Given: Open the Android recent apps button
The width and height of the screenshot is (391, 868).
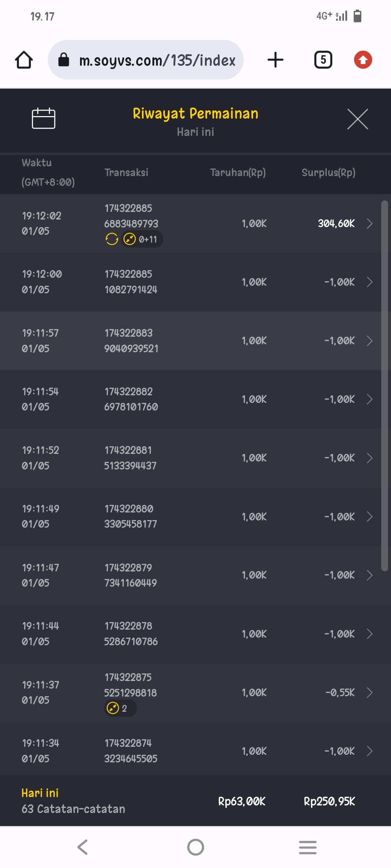Looking at the screenshot, I should [308, 847].
